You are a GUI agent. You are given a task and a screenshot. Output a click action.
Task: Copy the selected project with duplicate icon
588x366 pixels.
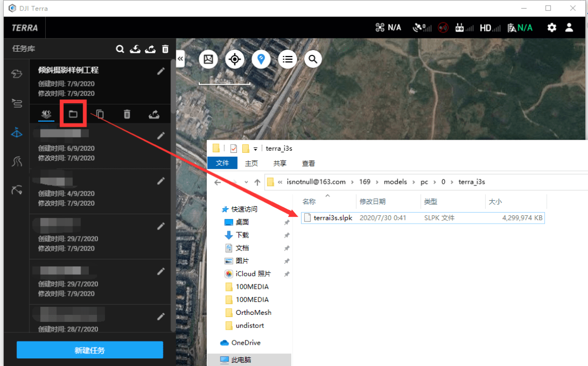(x=100, y=114)
